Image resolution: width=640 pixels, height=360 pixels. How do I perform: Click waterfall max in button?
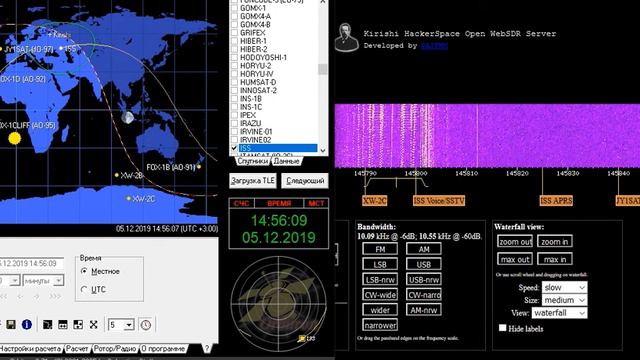(x=555, y=259)
